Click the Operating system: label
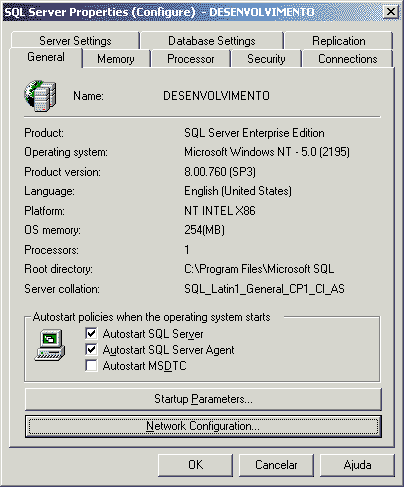Viewport: 404px width, 487px height. (66, 152)
